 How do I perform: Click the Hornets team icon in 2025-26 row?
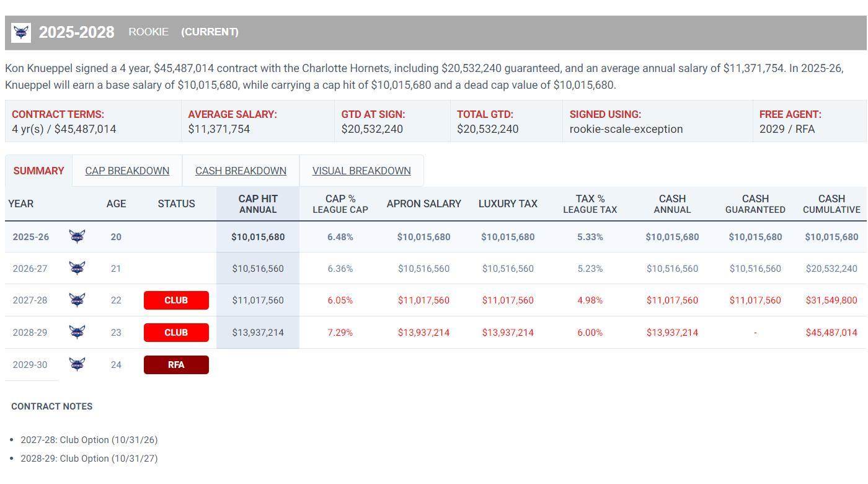(x=77, y=236)
